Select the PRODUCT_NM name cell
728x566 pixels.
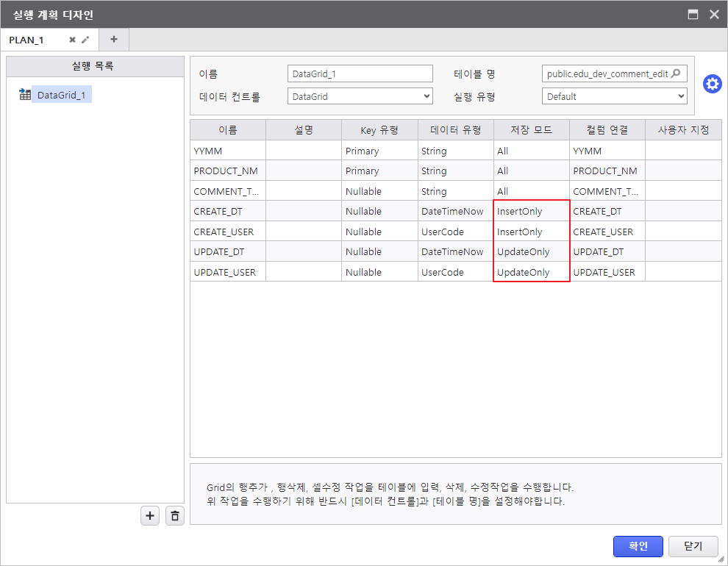(x=228, y=171)
